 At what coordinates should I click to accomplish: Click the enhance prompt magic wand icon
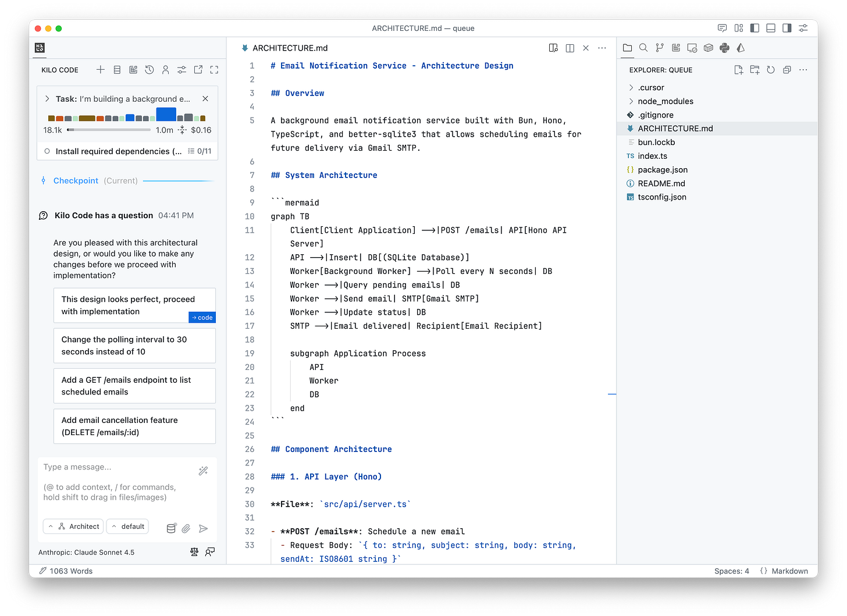[203, 471]
